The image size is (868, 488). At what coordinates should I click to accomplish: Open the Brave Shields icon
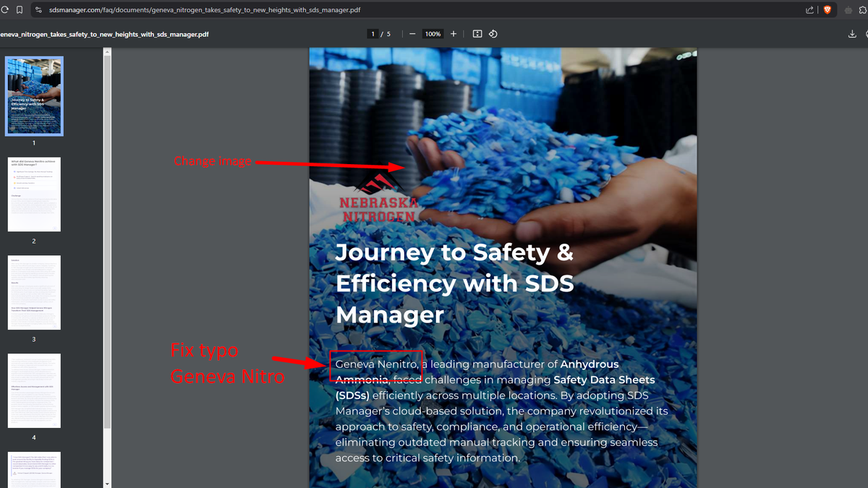[827, 10]
